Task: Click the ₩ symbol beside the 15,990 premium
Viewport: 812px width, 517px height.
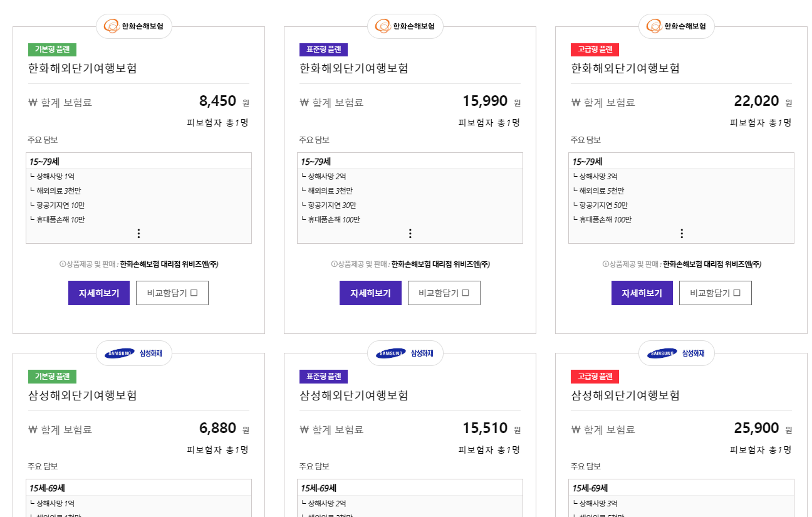Action: pyautogui.click(x=304, y=103)
